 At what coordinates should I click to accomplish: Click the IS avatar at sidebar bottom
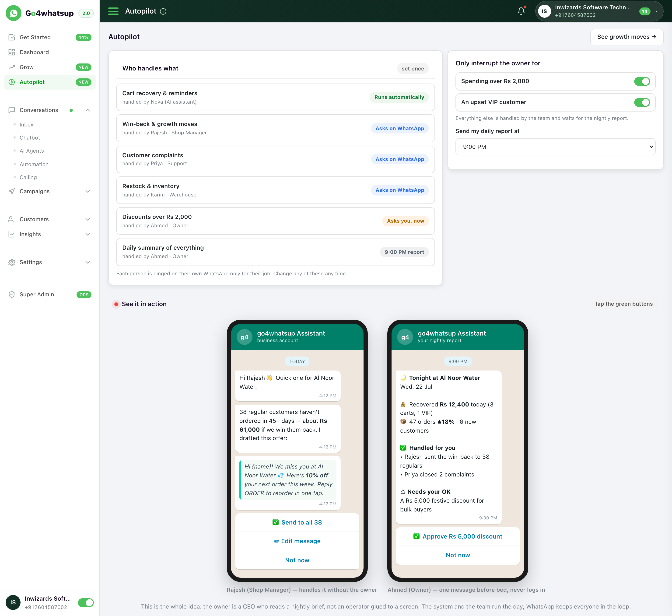[x=13, y=602]
